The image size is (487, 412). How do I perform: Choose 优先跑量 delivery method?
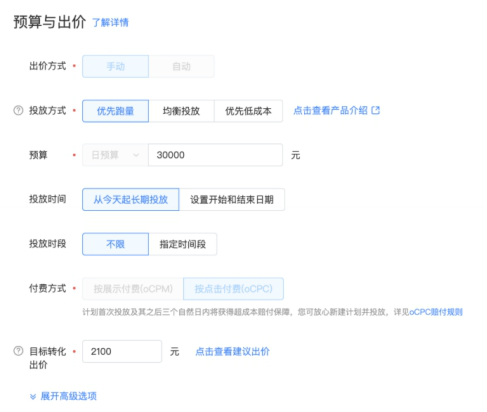coord(115,111)
